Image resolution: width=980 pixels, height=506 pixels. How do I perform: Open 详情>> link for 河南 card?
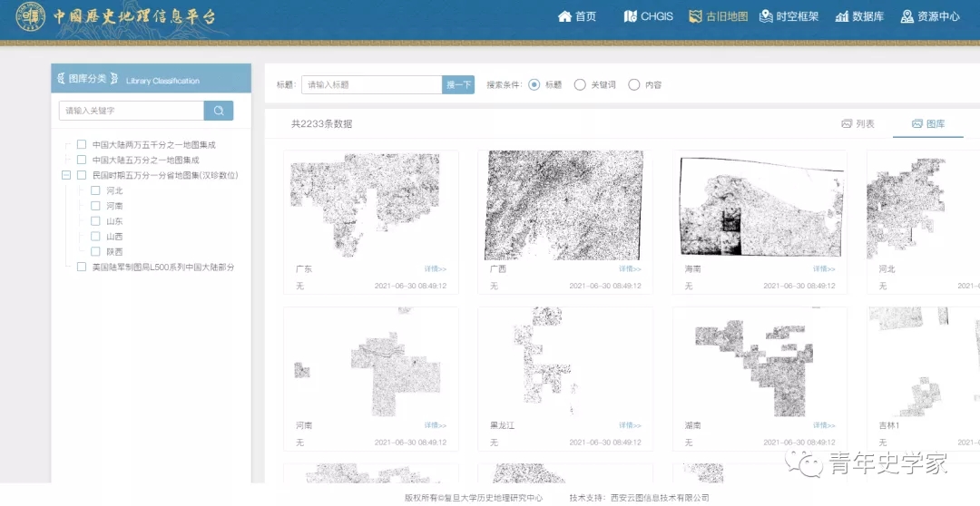pos(436,425)
